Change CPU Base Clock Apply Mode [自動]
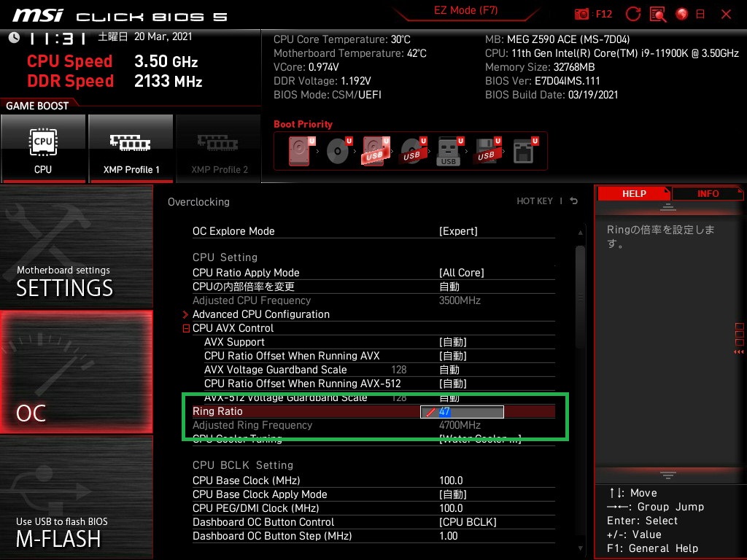This screenshot has width=747, height=560. click(452, 494)
